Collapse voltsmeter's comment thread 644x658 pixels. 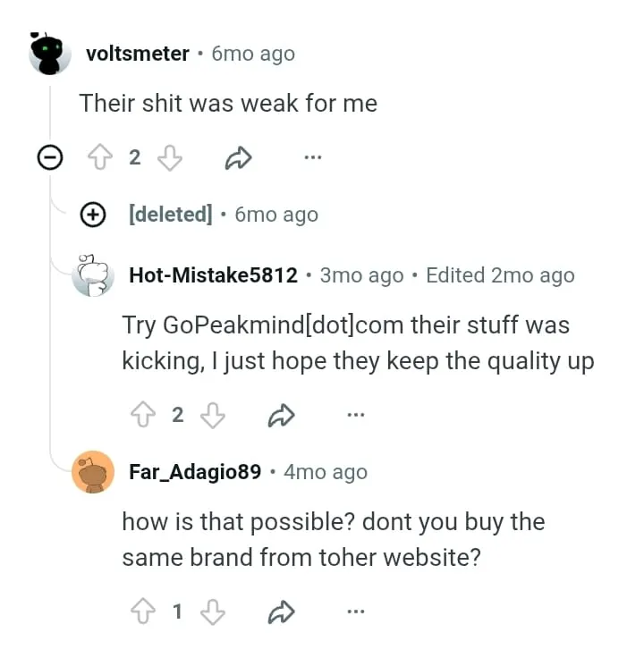coord(50,158)
